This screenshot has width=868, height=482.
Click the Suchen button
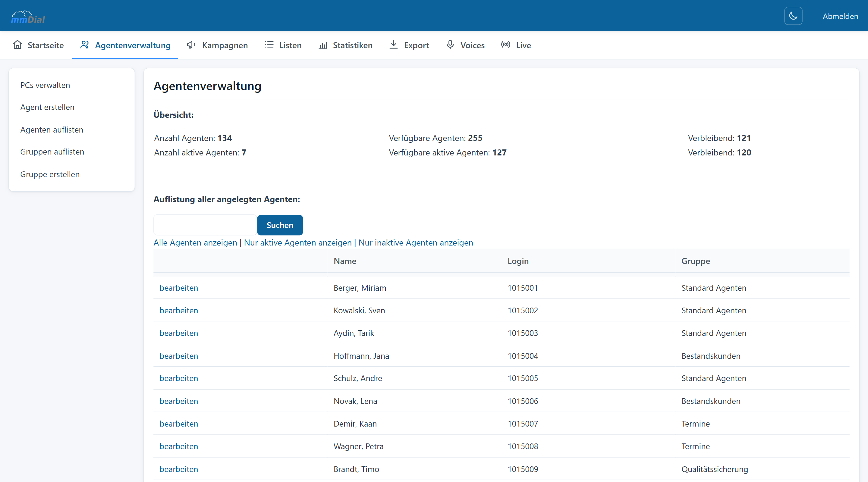pos(280,225)
